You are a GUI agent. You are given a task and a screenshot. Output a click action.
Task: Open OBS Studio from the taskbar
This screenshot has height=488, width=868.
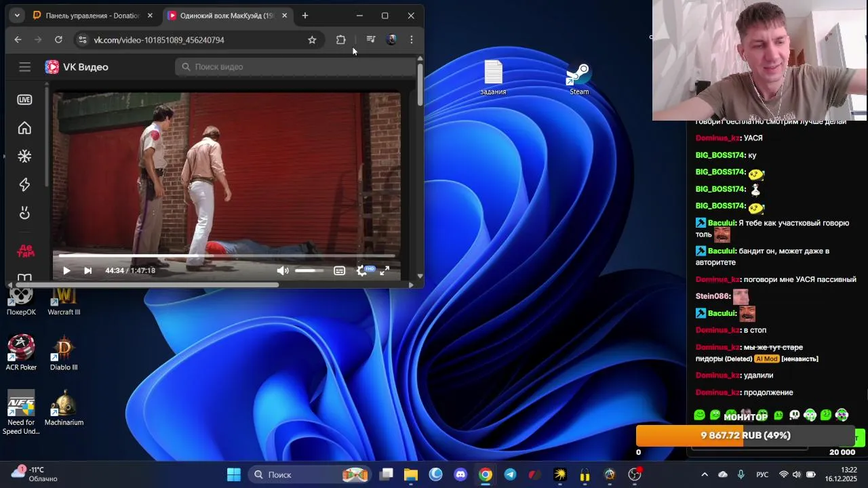pyautogui.click(x=634, y=474)
